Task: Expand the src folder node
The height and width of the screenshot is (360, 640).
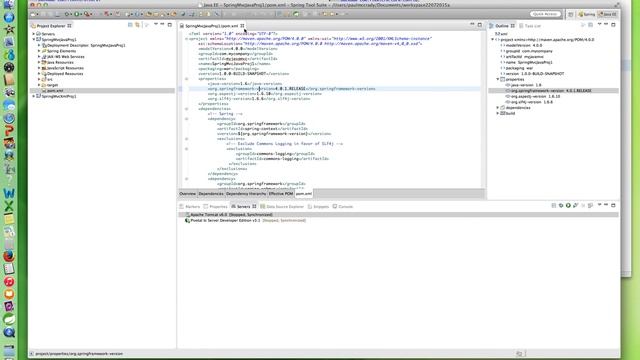Action: [x=39, y=79]
